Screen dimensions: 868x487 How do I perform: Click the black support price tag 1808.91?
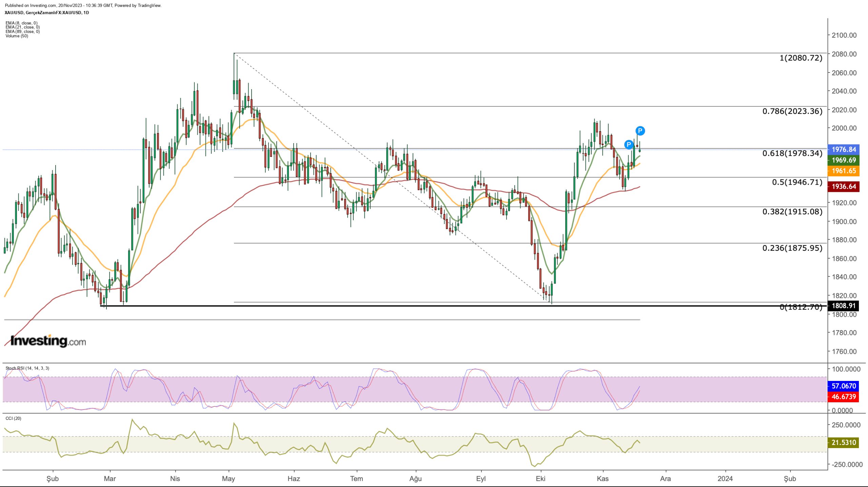(x=844, y=306)
